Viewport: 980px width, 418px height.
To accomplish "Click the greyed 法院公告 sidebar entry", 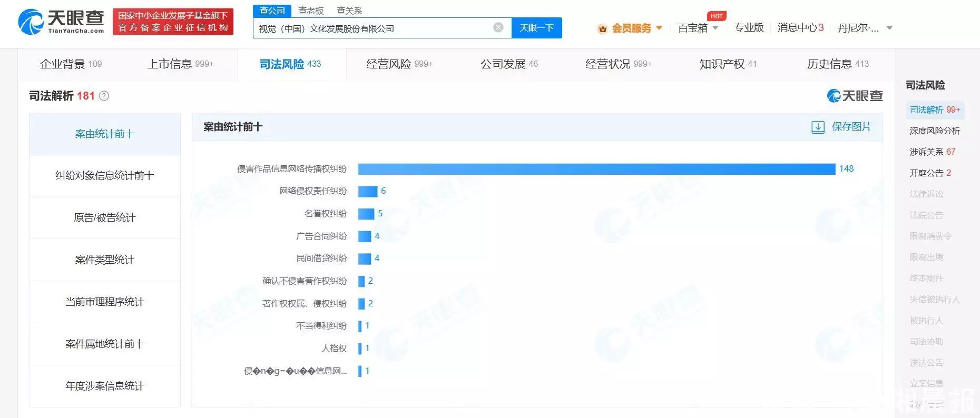I will click(926, 215).
